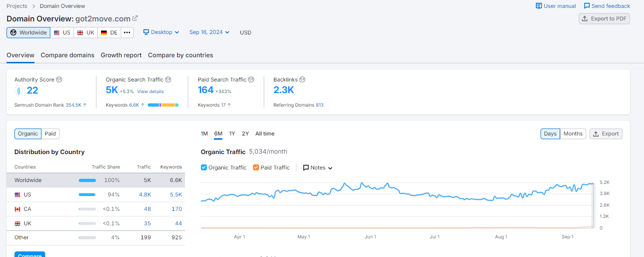Click the Export to PDF button
The height and width of the screenshot is (257, 644).
[x=604, y=19]
